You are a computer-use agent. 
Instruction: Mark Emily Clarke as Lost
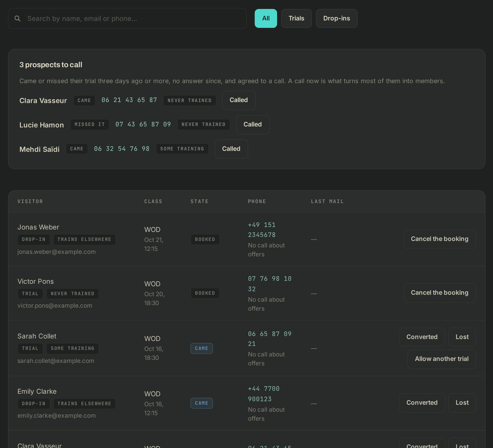click(462, 403)
